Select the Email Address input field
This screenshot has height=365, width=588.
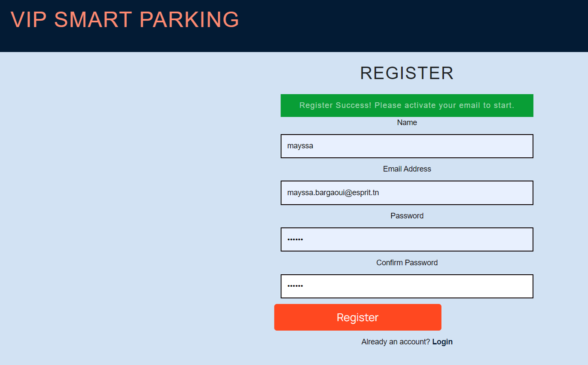tap(407, 193)
